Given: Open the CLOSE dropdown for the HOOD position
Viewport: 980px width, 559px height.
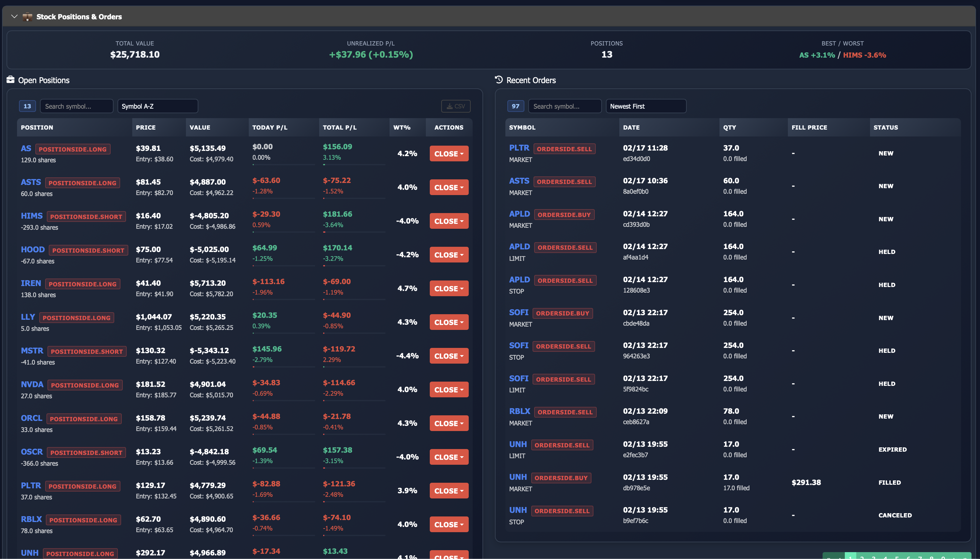Looking at the screenshot, I should (x=449, y=255).
